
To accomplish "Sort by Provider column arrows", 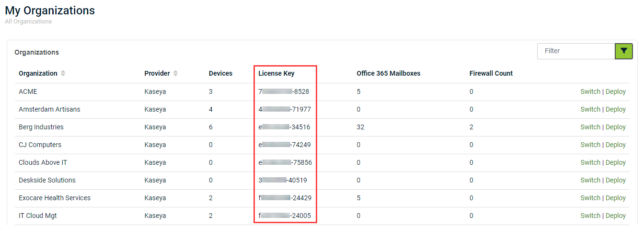I will pos(175,73).
